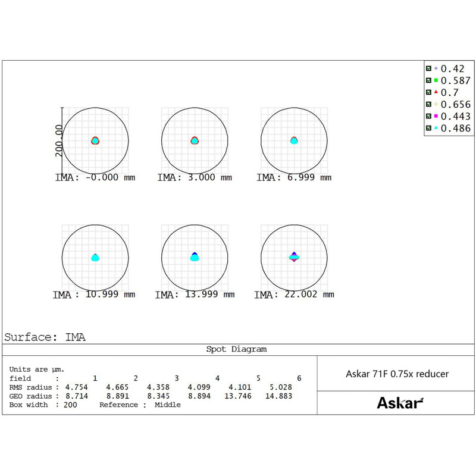
Task: Select the Spot Diagram title bar
Action: click(238, 349)
